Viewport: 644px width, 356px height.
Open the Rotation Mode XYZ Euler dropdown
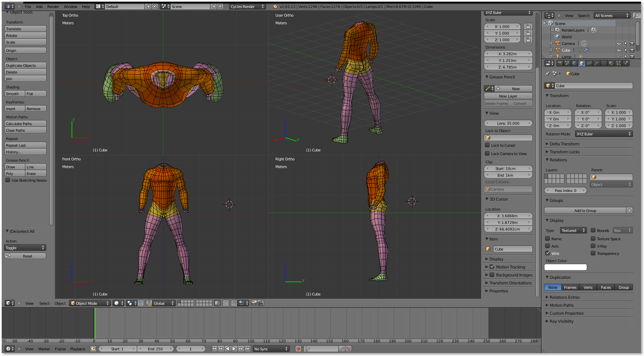pyautogui.click(x=604, y=134)
